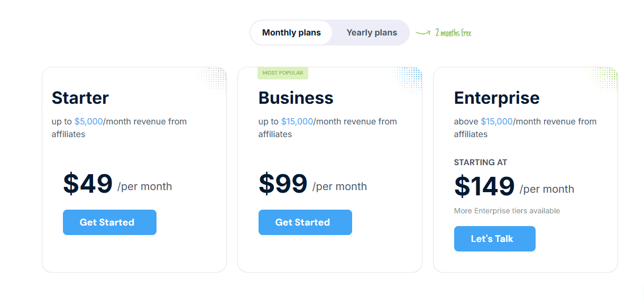Click the Business plan heading

pos(296,98)
